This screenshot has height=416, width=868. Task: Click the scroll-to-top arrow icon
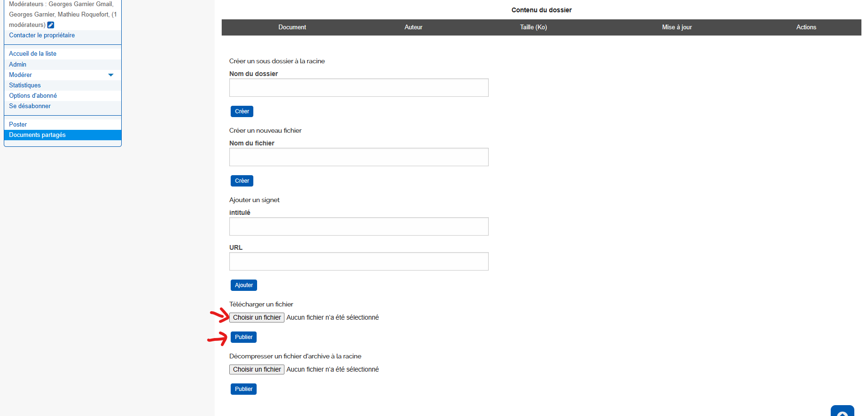(x=842, y=412)
